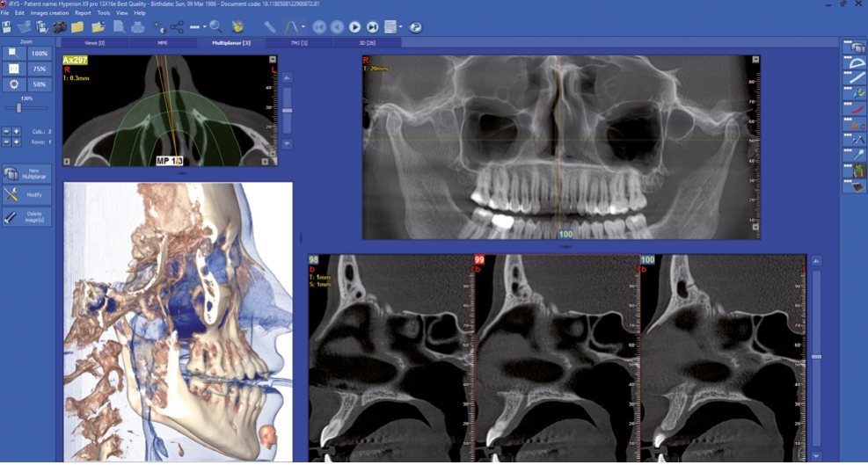Set zoom to 100%
Image resolution: width=868 pixels, height=465 pixels.
pyautogui.click(x=40, y=53)
